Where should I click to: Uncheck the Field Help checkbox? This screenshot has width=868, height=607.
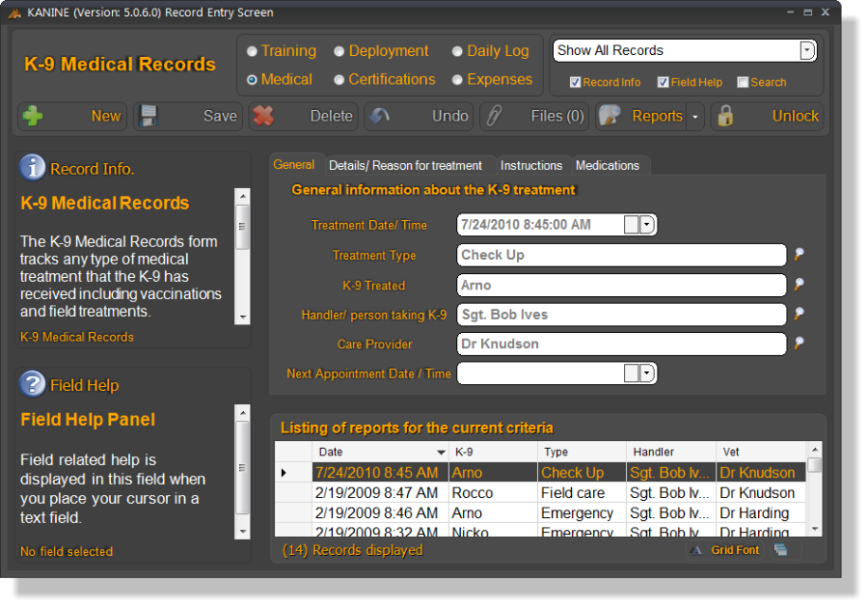coord(663,82)
